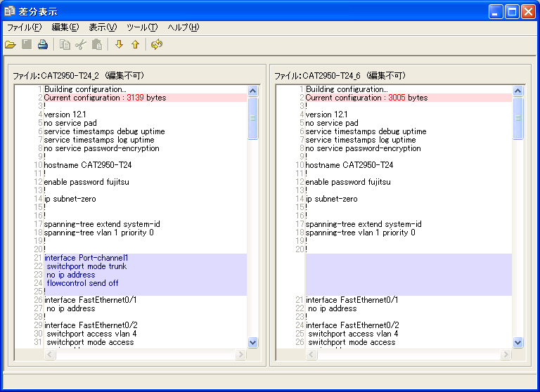The width and height of the screenshot is (540, 392).
Task: Click the save icon in toolbar
Action: (27, 45)
